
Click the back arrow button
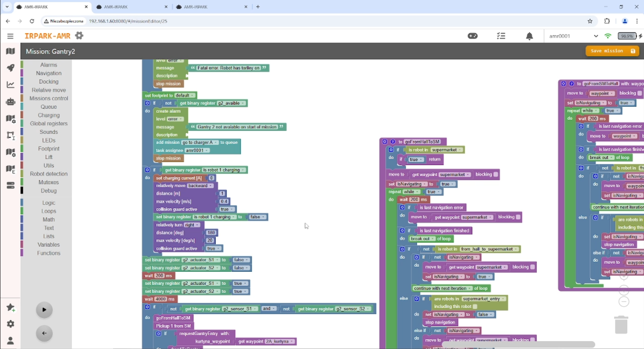[x=44, y=333]
